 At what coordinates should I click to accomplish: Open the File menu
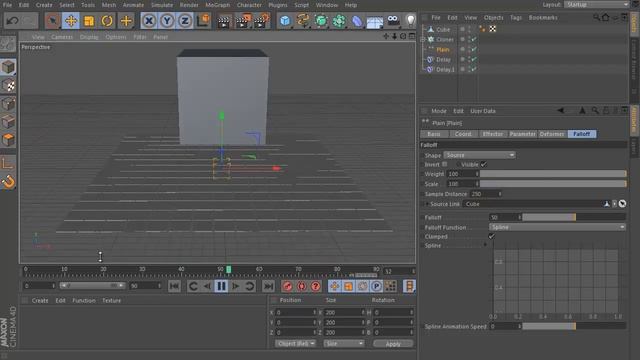point(7,5)
